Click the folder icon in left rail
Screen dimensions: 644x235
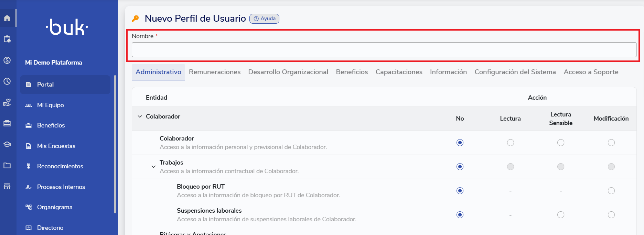tap(7, 166)
